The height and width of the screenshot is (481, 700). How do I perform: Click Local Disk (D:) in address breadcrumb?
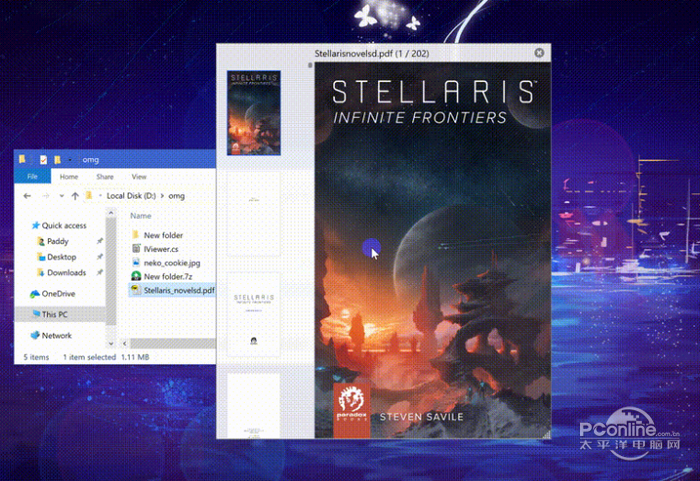click(131, 196)
